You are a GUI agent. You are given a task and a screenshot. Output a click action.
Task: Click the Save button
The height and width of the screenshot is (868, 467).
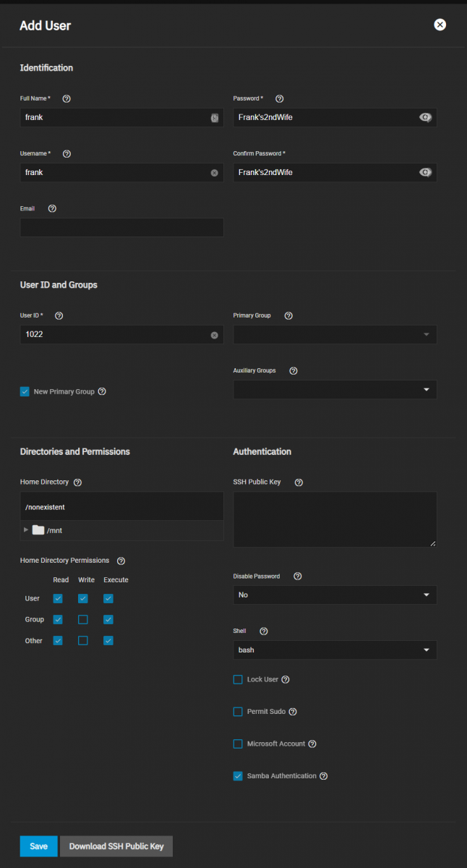38,846
